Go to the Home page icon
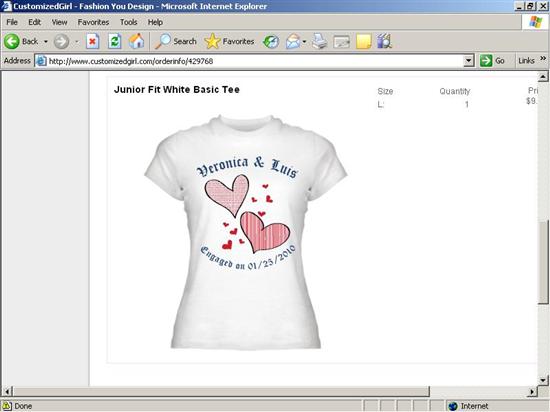 coord(136,41)
